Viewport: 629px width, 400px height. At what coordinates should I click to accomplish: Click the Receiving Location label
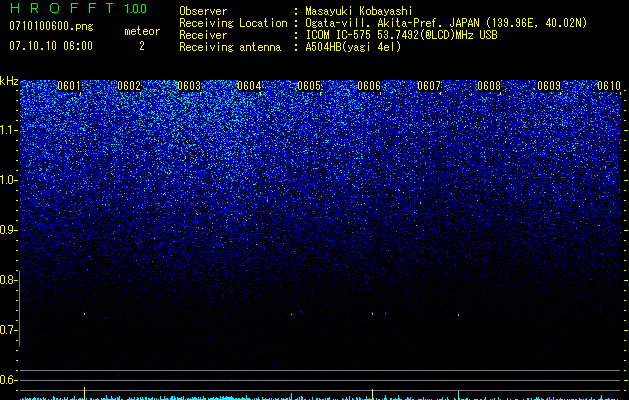coord(233,23)
